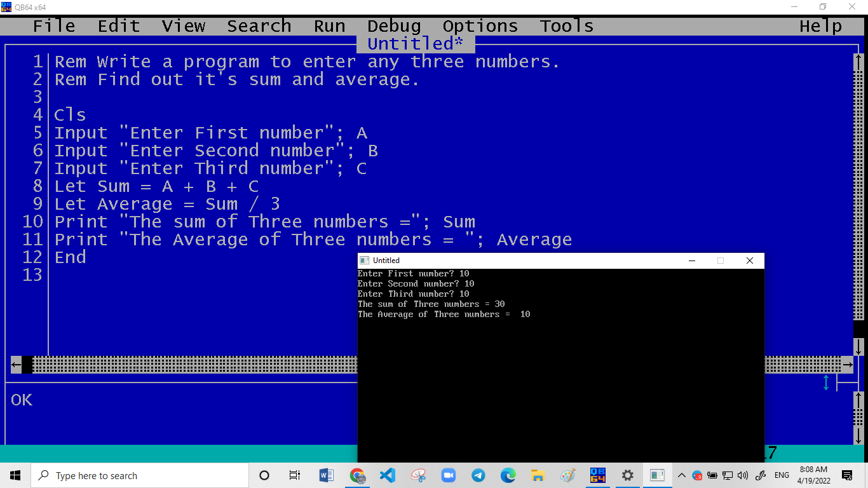868x488 pixels.
Task: Open the pen workspace tray icon
Action: (759, 475)
